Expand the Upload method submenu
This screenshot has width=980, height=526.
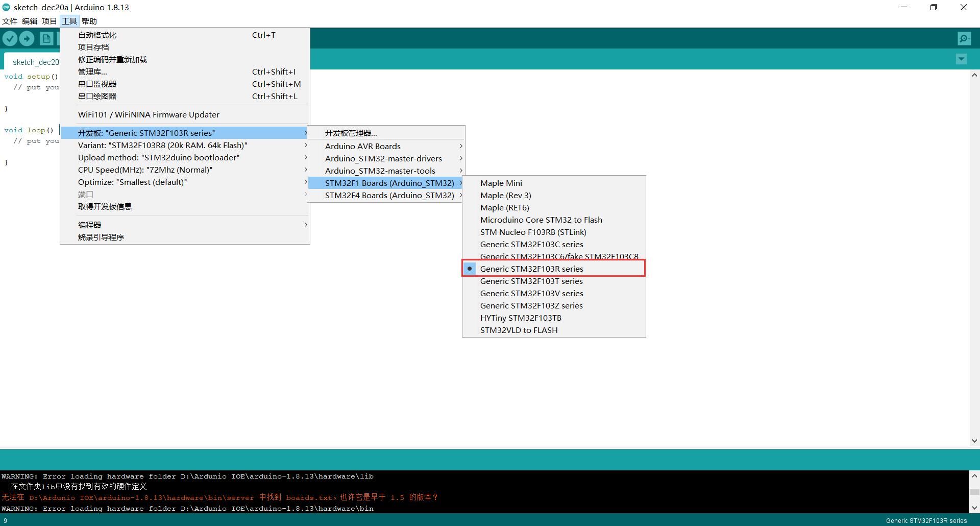[x=185, y=157]
